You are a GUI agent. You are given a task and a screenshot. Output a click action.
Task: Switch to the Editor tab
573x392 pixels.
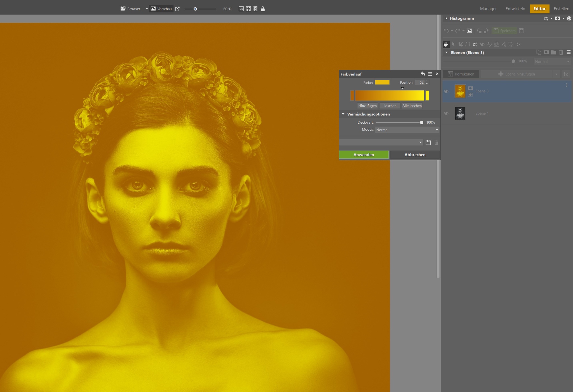(539, 9)
